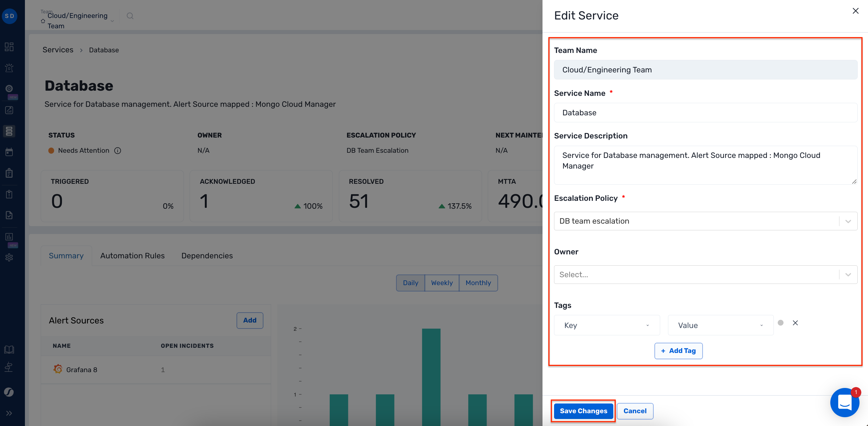Expand sidebar with double-chevron icon
The height and width of the screenshot is (426, 868).
pyautogui.click(x=9, y=413)
